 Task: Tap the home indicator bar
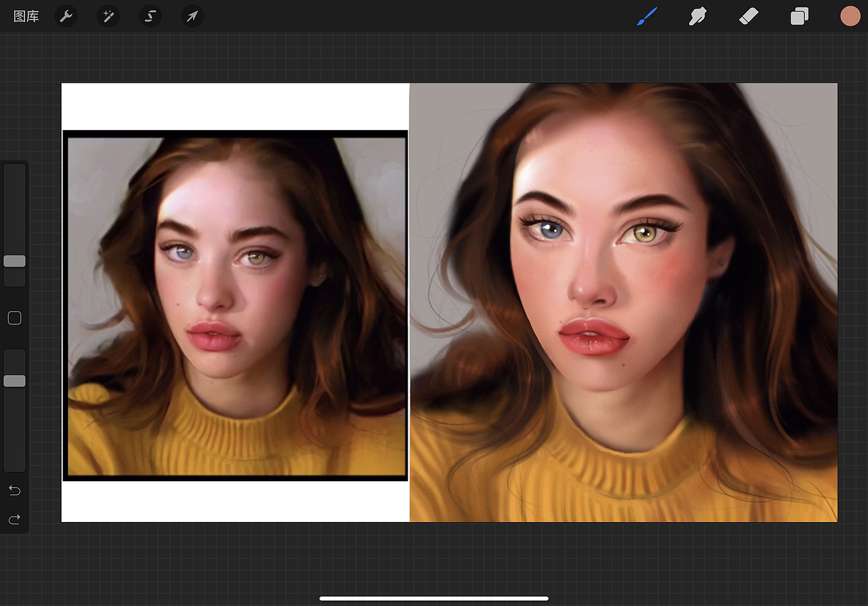pos(434,599)
